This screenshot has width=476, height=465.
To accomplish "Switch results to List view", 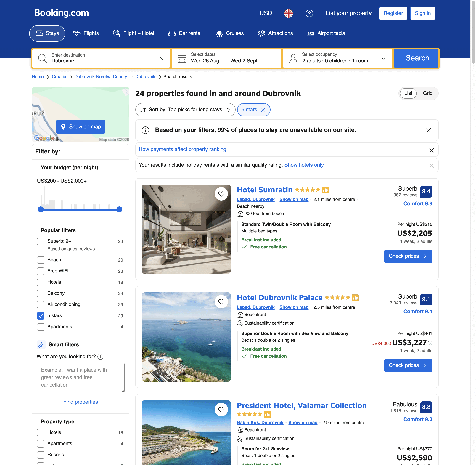I will tap(408, 93).
